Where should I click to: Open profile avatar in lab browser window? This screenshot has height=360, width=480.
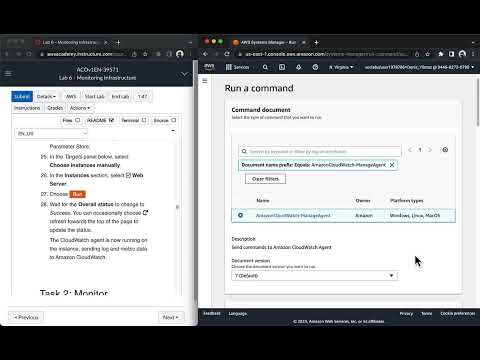[180, 54]
